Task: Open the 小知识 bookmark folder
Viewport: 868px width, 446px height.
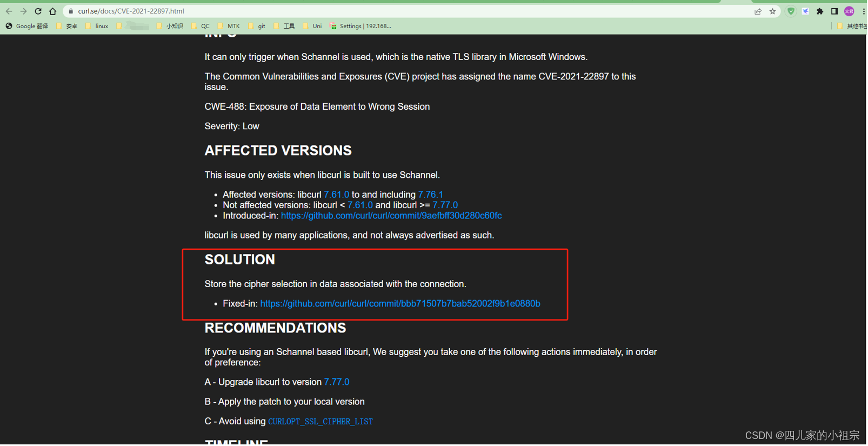Action: pos(170,26)
